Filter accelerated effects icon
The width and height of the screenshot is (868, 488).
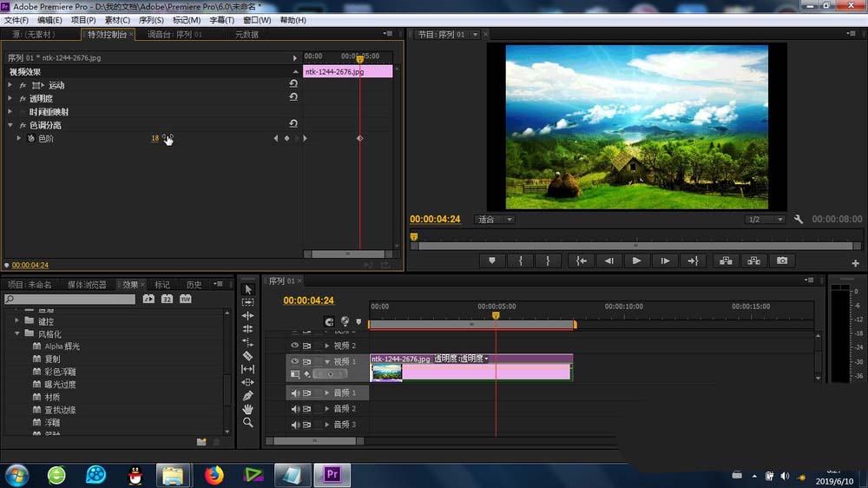pos(149,299)
